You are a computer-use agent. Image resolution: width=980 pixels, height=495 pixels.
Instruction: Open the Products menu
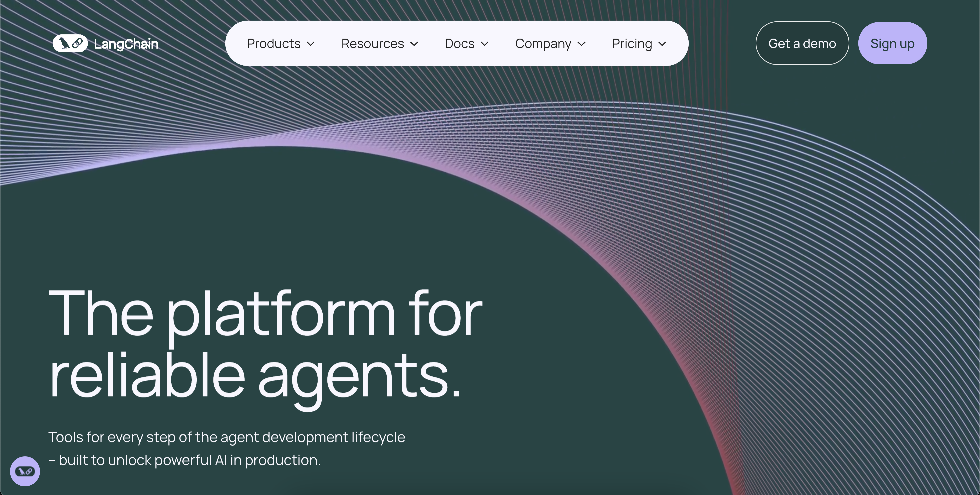coord(281,44)
